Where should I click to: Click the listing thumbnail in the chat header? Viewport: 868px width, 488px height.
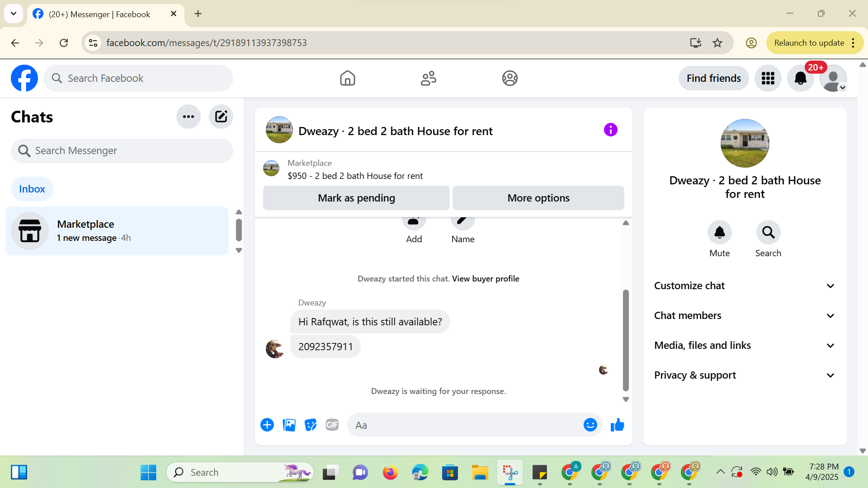pos(279,130)
